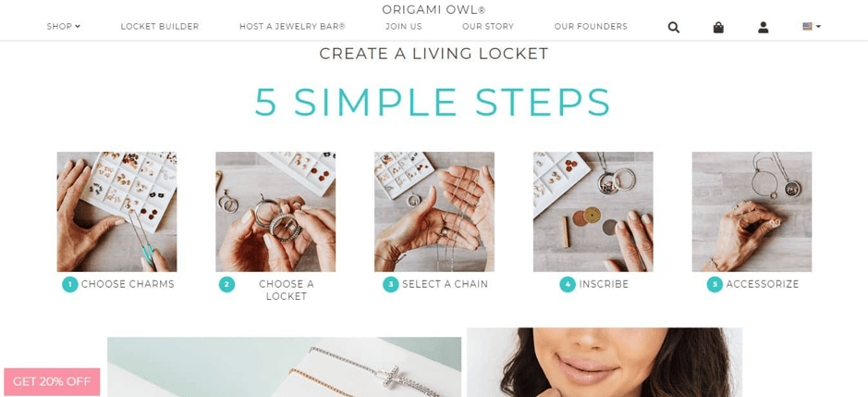Click the number 4 step circle

click(x=568, y=284)
